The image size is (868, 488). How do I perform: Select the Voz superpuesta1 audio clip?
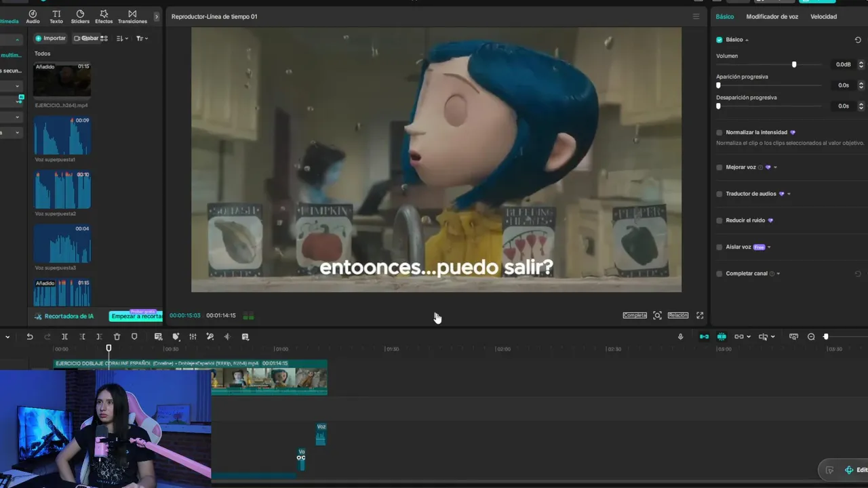tap(62, 136)
